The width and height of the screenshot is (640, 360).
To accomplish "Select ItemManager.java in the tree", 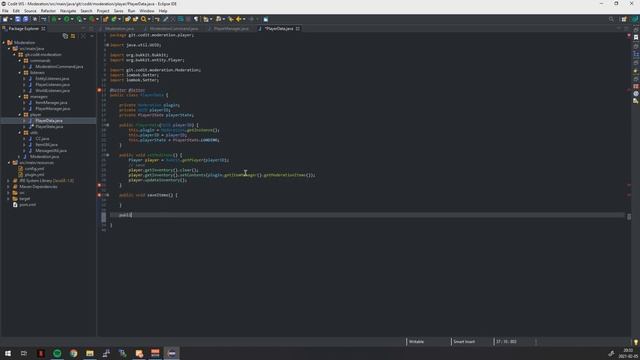I will coord(51,102).
